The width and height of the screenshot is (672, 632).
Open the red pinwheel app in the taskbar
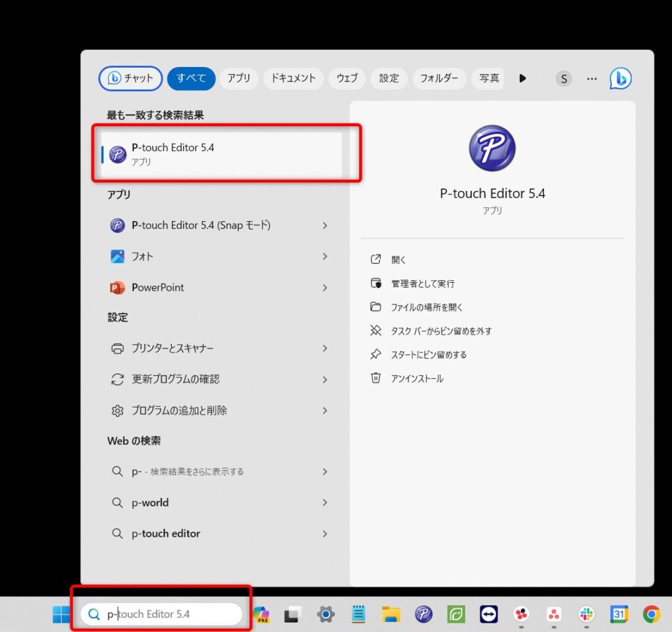(x=521, y=614)
